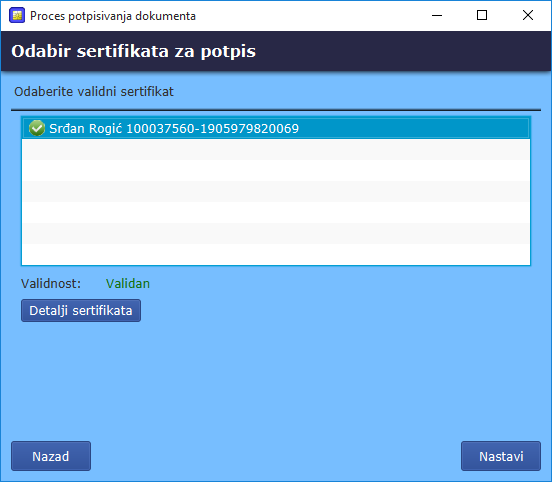Click the green Validan status text

click(x=128, y=283)
